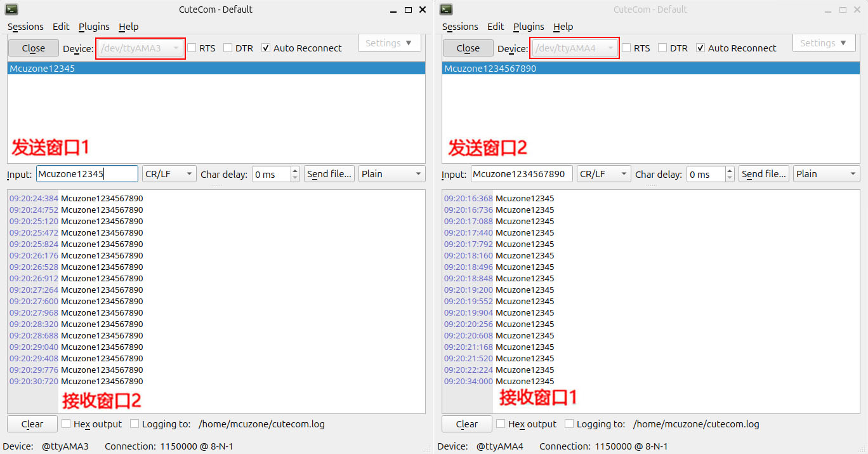This screenshot has width=868, height=454.
Task: Open Help menu in right CuteCom window
Action: tap(563, 27)
